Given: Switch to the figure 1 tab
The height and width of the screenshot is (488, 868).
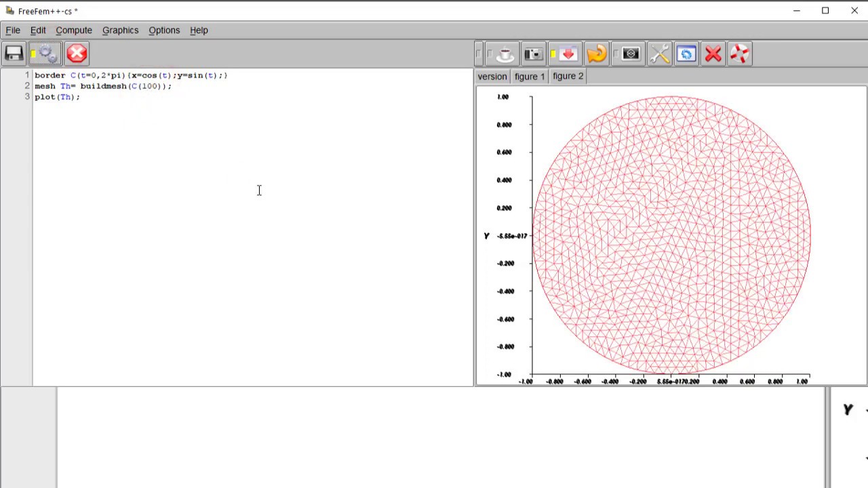Looking at the screenshot, I should (x=530, y=77).
